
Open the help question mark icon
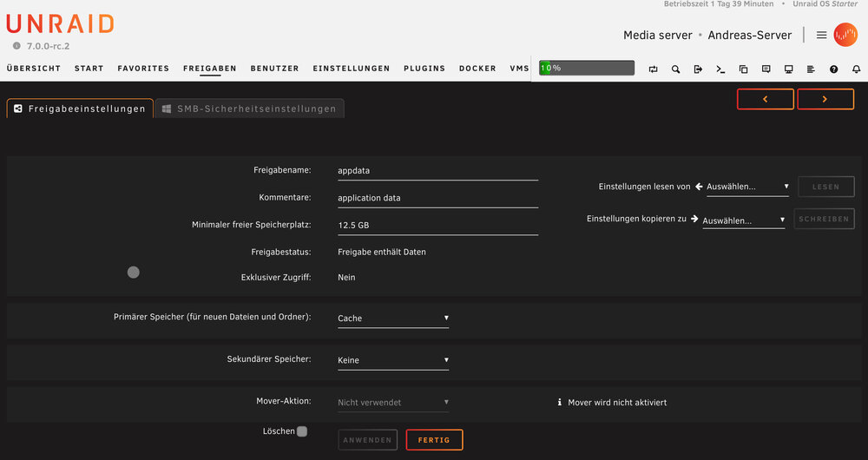point(833,69)
